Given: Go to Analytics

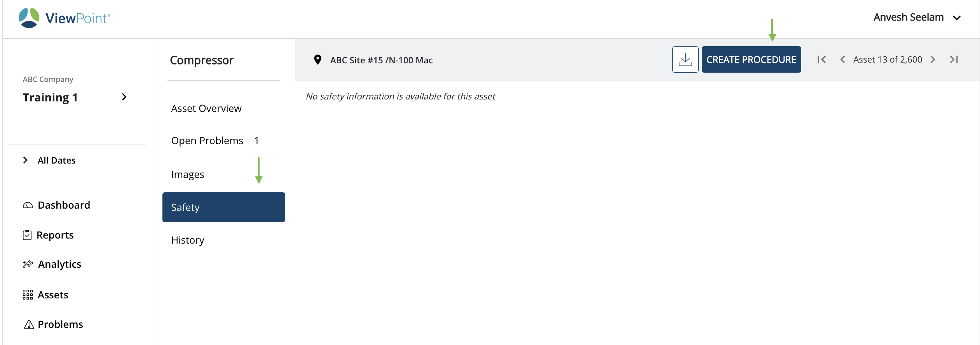Looking at the screenshot, I should (59, 264).
